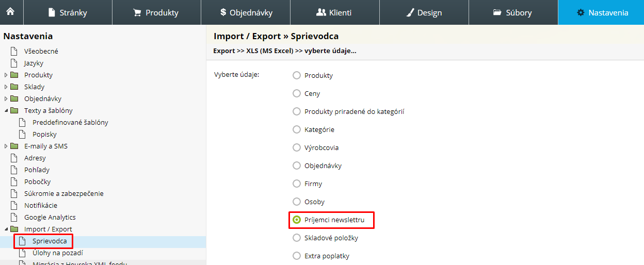Open the Súbory tab
This screenshot has height=265, width=644.
513,12
